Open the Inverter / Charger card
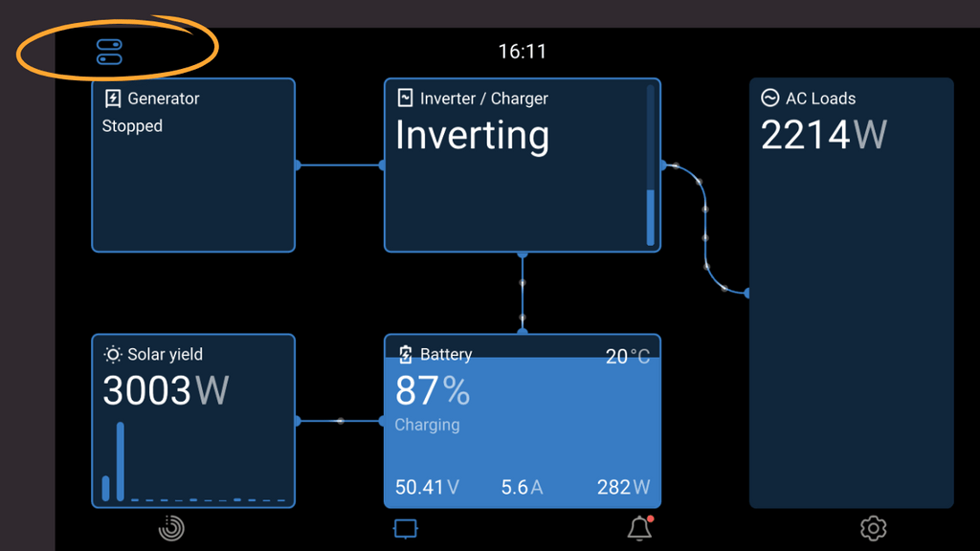This screenshot has width=980, height=551. pyautogui.click(x=523, y=165)
